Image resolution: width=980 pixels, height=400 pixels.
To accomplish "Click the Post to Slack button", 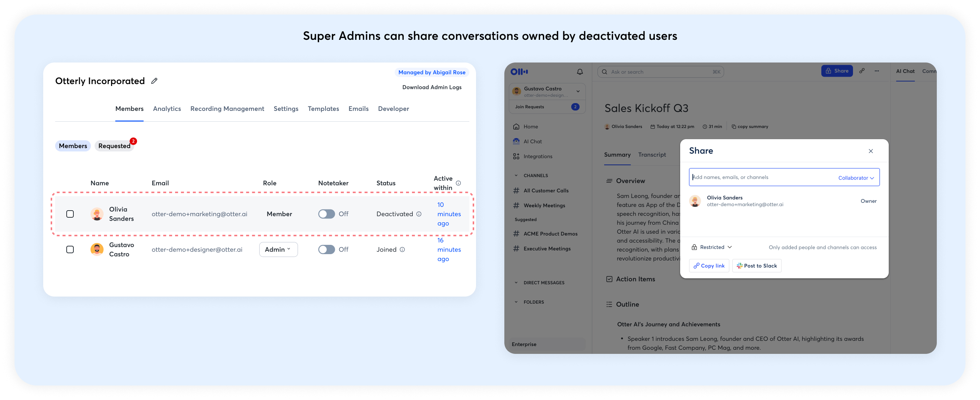I will [x=757, y=266].
